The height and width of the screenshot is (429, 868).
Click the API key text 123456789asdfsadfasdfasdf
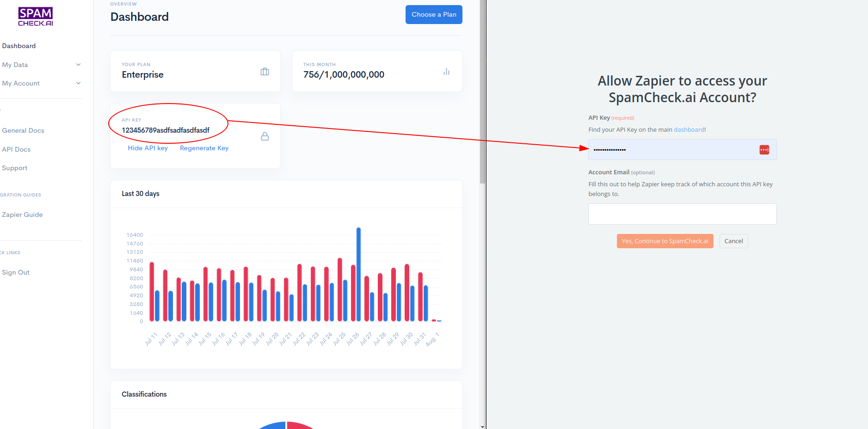click(x=166, y=130)
